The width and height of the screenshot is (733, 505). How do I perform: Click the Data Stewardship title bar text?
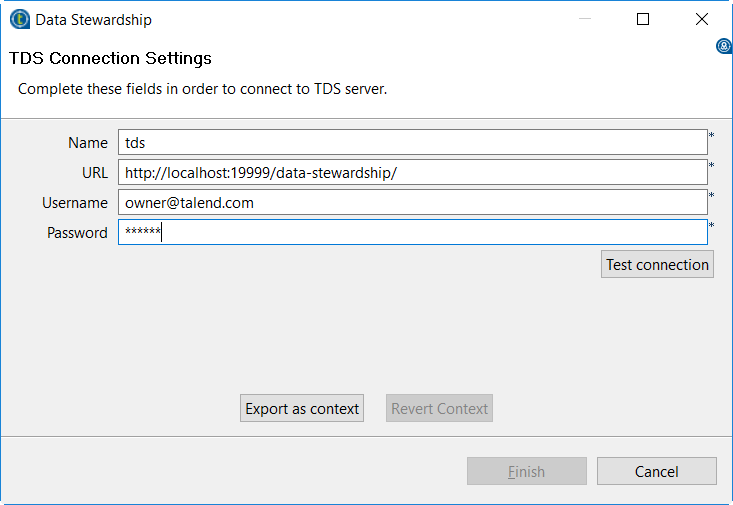coord(94,19)
